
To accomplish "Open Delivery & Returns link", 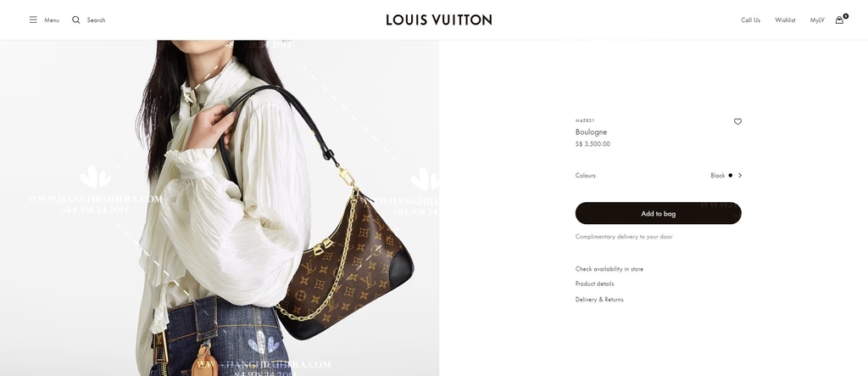I will coord(599,300).
